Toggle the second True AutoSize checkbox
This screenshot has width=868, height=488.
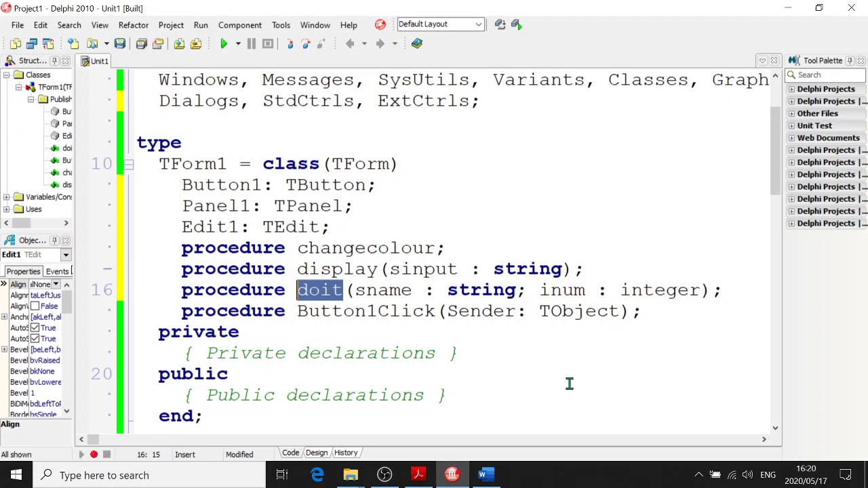coord(35,338)
